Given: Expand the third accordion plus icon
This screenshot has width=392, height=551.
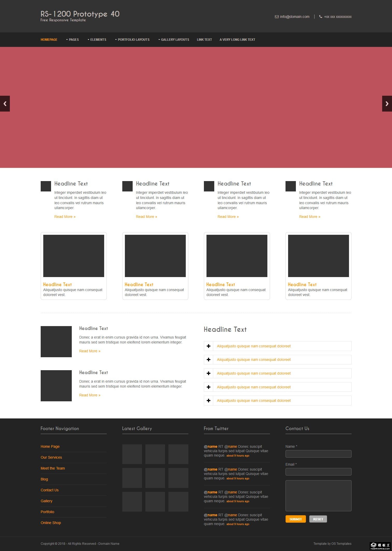Looking at the screenshot, I should pos(209,373).
